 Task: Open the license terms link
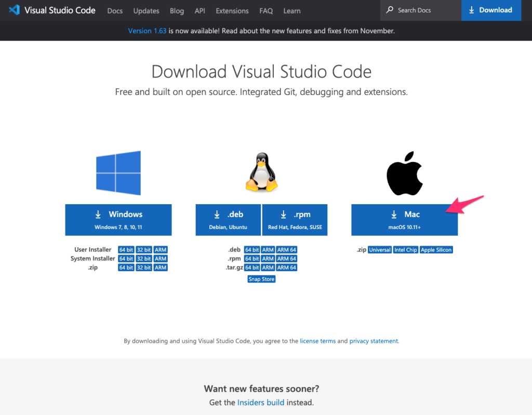tap(317, 341)
